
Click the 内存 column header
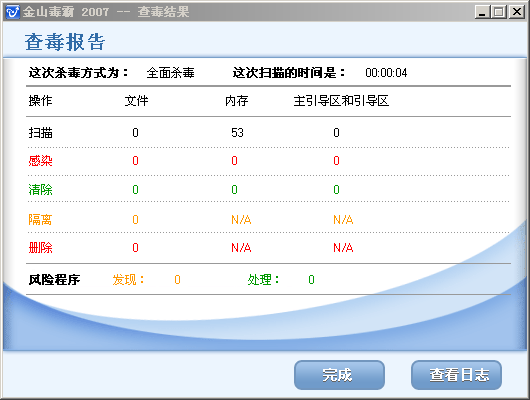point(237,101)
